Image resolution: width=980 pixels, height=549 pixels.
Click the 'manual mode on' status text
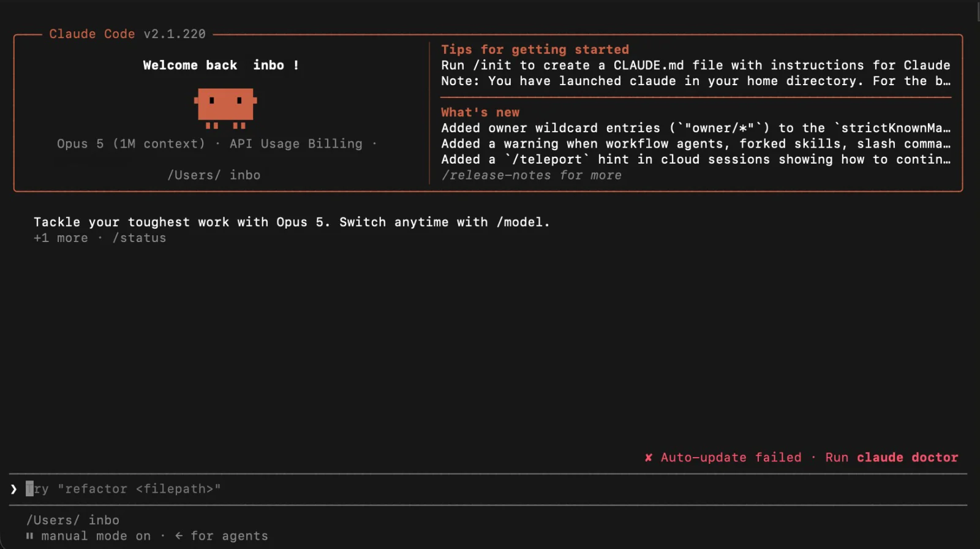pos(96,536)
